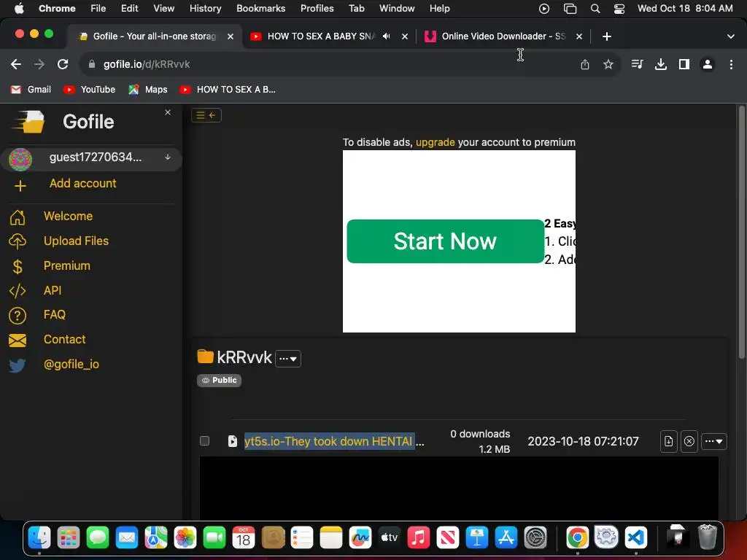Open Spotlight search in menu bar
747x560 pixels.
coord(595,9)
